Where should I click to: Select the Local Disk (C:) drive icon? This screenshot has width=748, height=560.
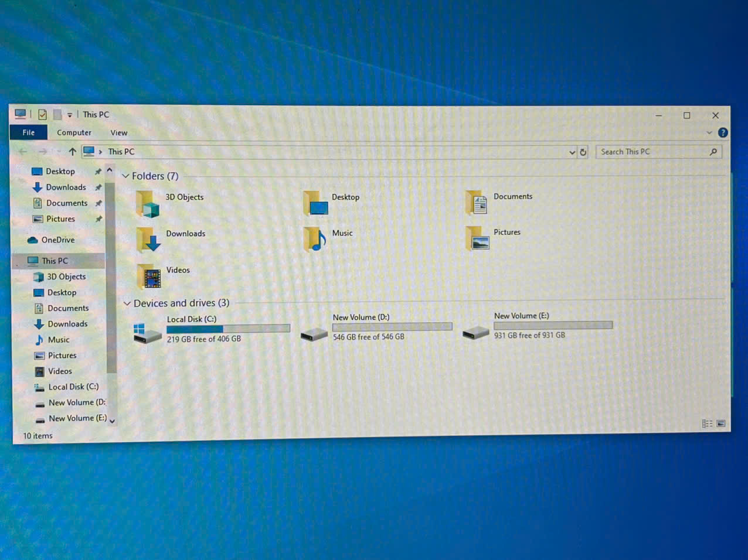147,332
